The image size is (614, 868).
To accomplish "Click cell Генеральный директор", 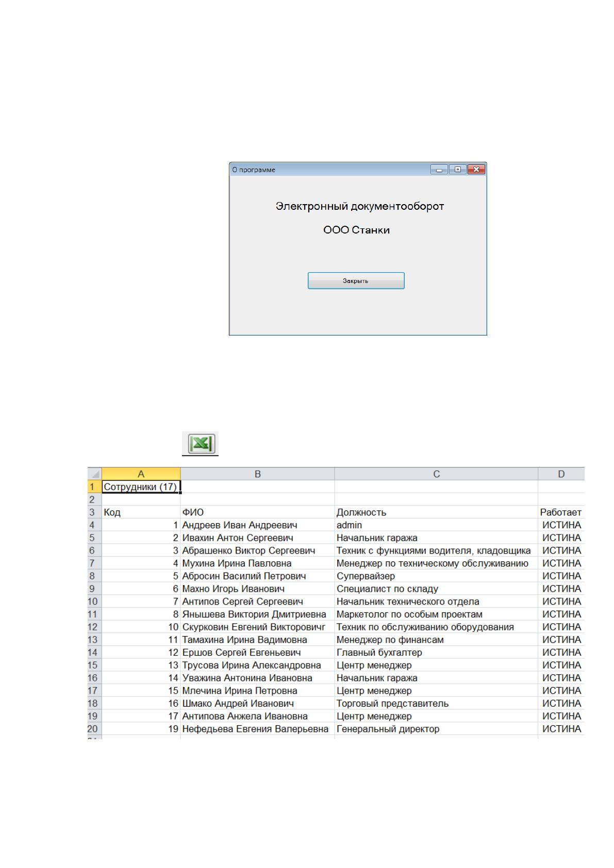I will (436, 729).
